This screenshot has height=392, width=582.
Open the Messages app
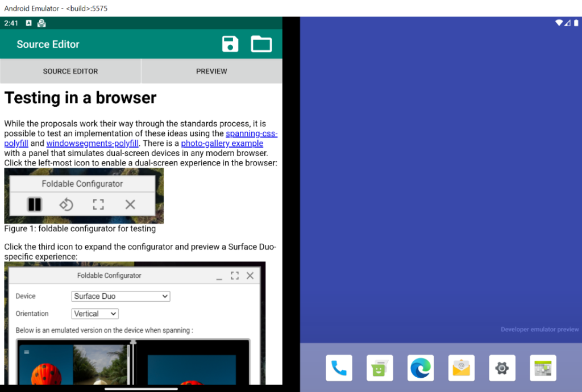coord(379,368)
